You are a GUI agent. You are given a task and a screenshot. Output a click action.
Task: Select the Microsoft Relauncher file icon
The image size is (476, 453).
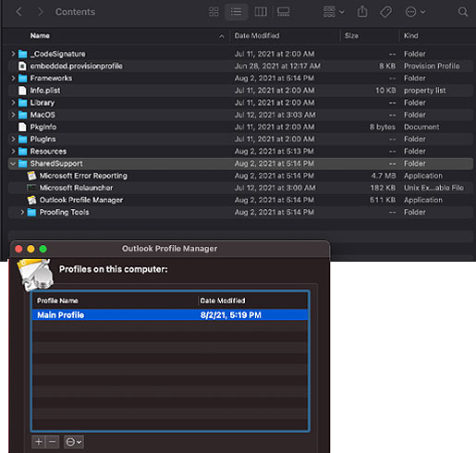31,188
